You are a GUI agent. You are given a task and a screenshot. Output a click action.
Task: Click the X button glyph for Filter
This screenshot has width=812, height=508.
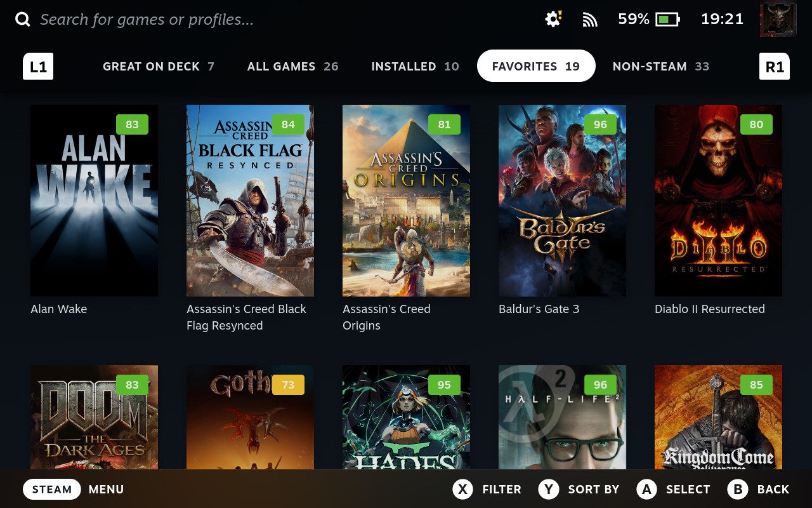tap(462, 490)
